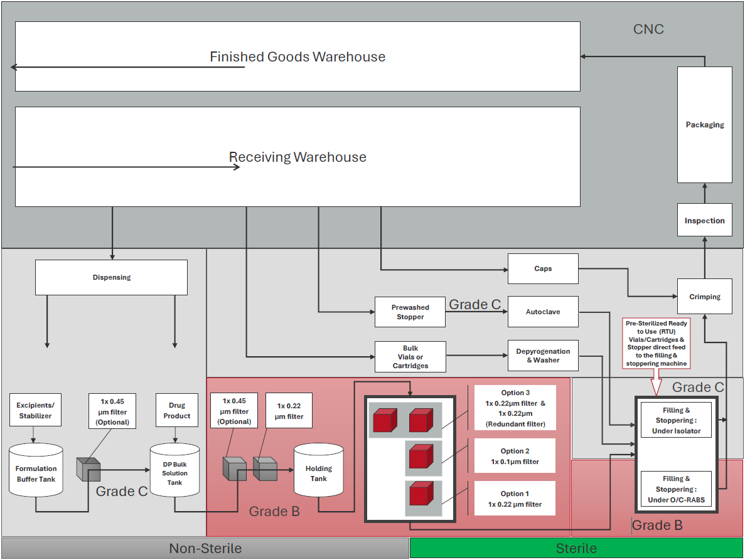This screenshot has width=745, height=560.
Task: Select the Depyrogenation & Washer box
Action: [543, 356]
